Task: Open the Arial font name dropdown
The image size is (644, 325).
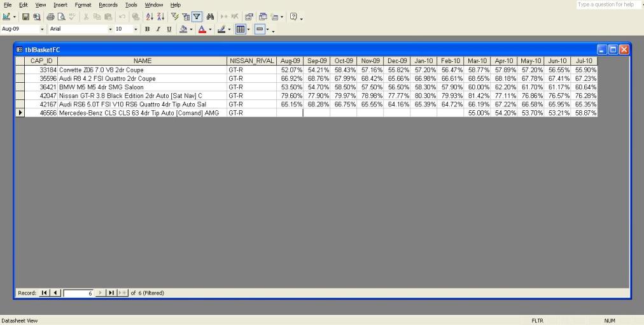Action: [110, 29]
